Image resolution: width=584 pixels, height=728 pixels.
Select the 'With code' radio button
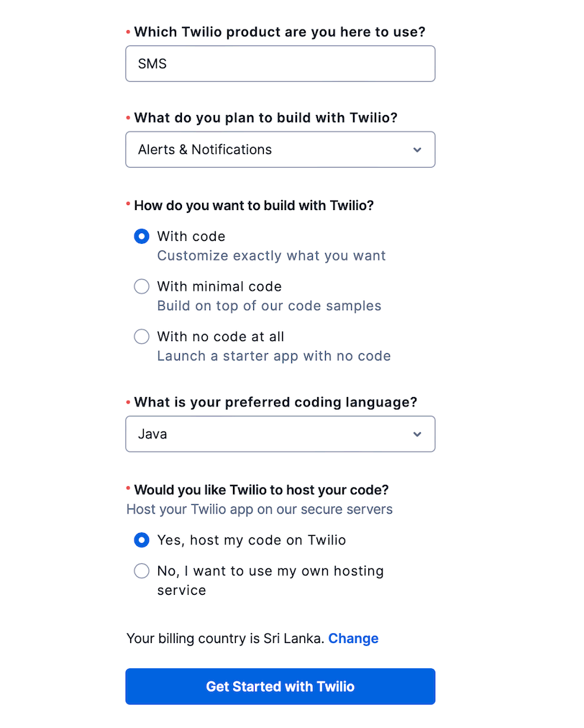[x=142, y=237]
